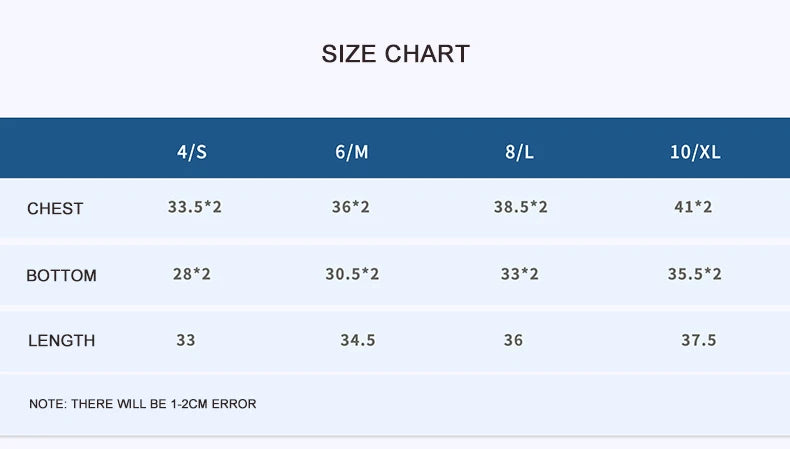Image resolution: width=790 pixels, height=449 pixels.
Task: Click chest value 41*2
Action: coord(693,208)
